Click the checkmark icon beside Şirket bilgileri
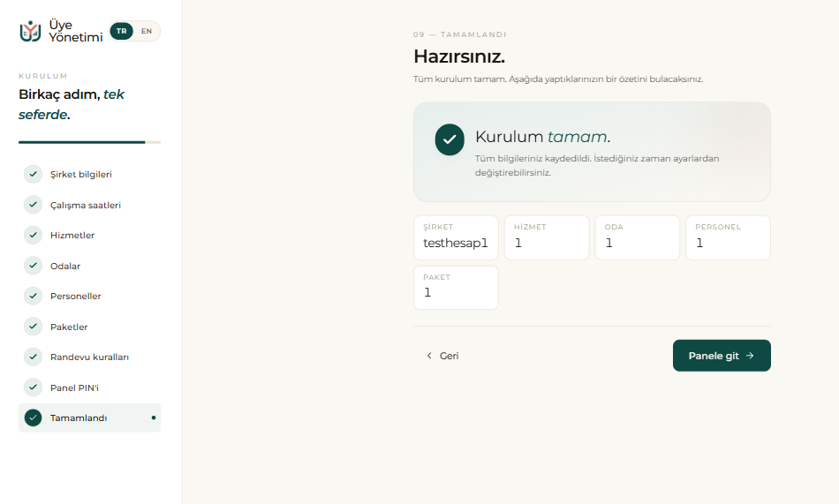839x504 pixels. pyautogui.click(x=34, y=174)
